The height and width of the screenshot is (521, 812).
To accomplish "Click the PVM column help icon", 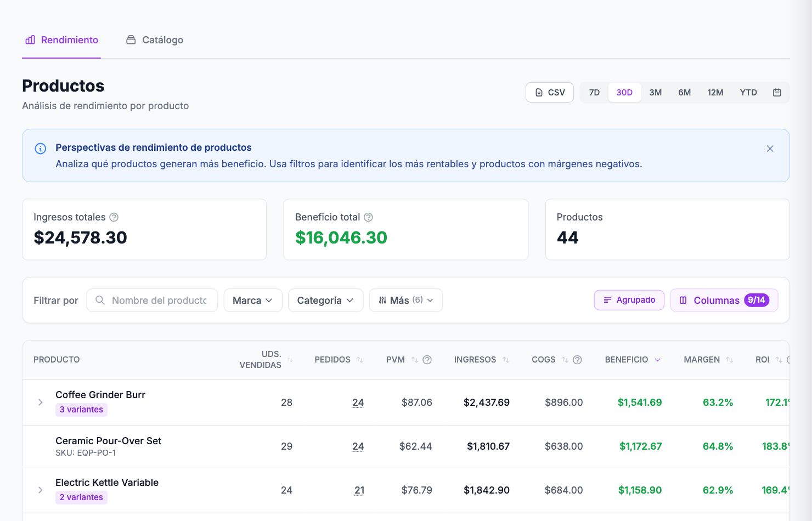I will (x=427, y=360).
